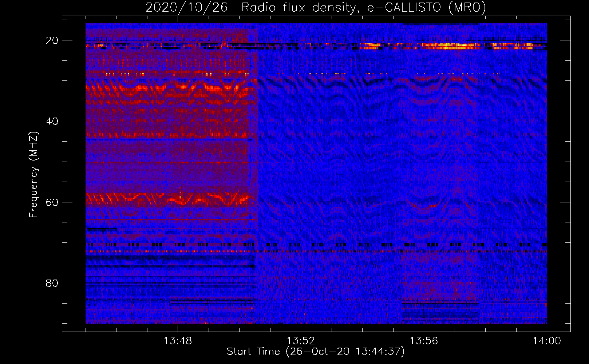Click the 20 MHz frequency tick label
This screenshot has height=364, width=589.
pos(52,40)
